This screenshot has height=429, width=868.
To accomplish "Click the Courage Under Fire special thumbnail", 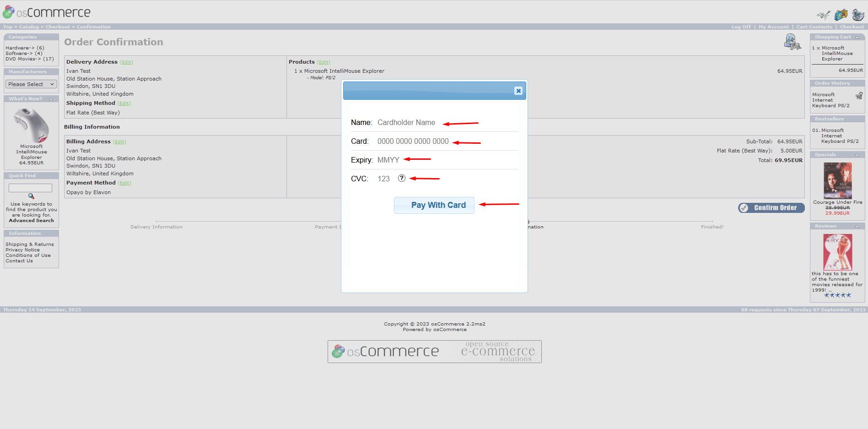I will [x=837, y=181].
